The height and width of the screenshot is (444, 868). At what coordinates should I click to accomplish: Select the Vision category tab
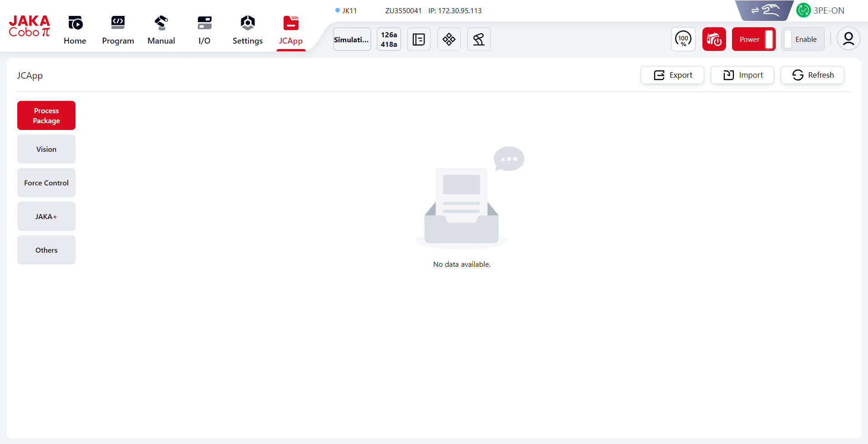pos(46,149)
